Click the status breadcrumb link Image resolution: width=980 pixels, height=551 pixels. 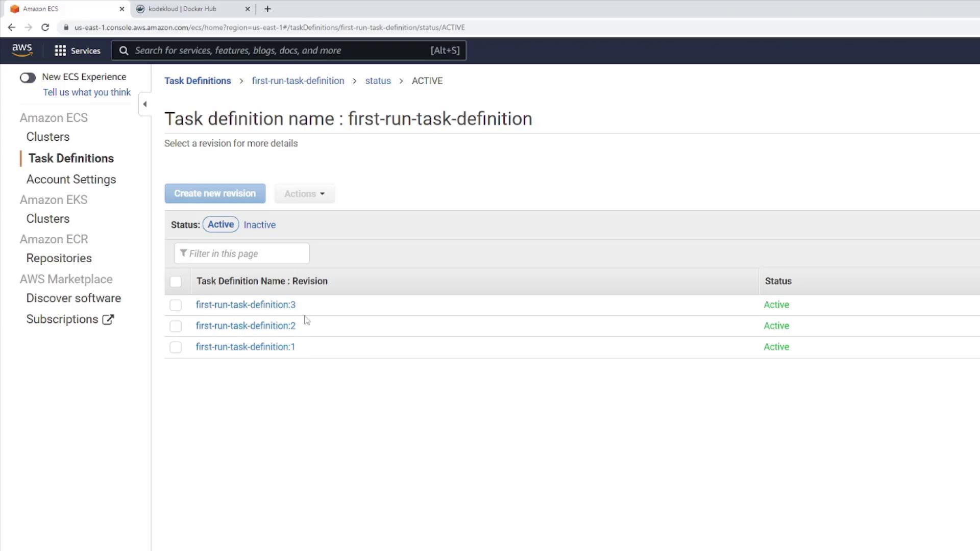click(x=378, y=81)
